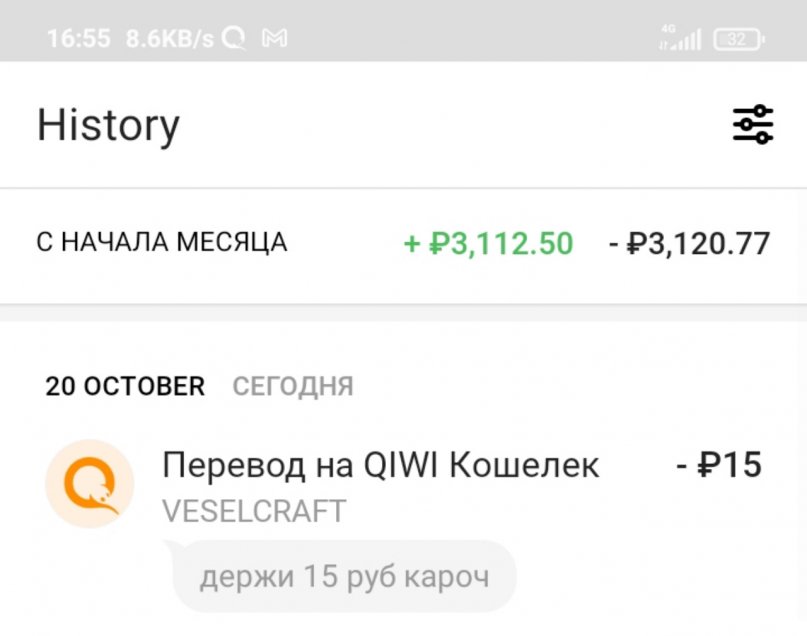Viewport: 807px width, 636px height.
Task: Tap the С НАЧАЛА МЕСЯЦА period label
Action: (x=162, y=242)
